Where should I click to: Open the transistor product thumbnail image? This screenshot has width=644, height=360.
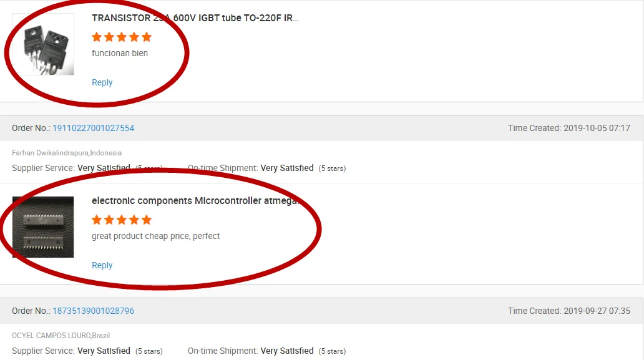(x=43, y=44)
